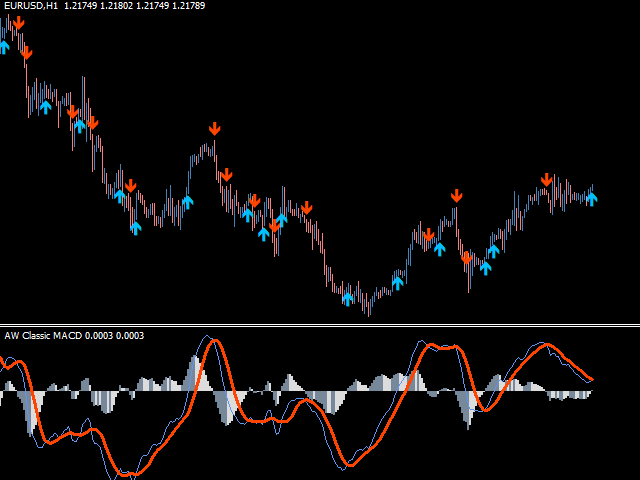Click divider between price chart and MACD window
Viewport: 640px width, 480px height.
coord(320,325)
